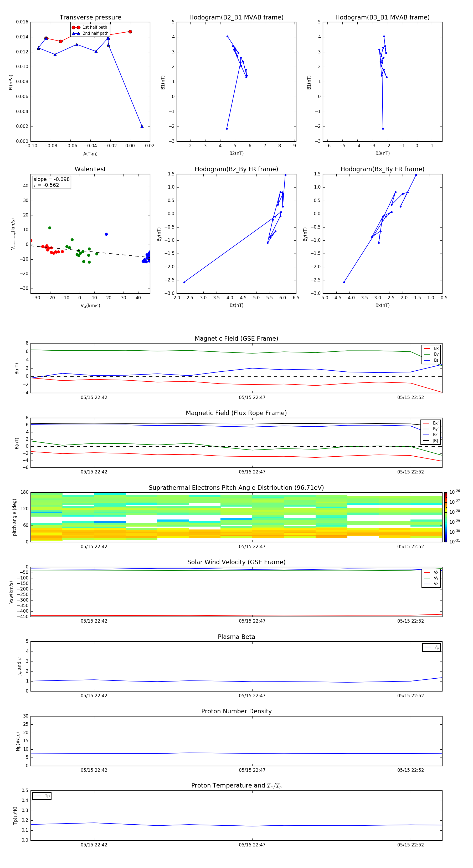Click the highest green dot in WalenTest
This screenshot has height=868, width=473.
click(x=49, y=228)
